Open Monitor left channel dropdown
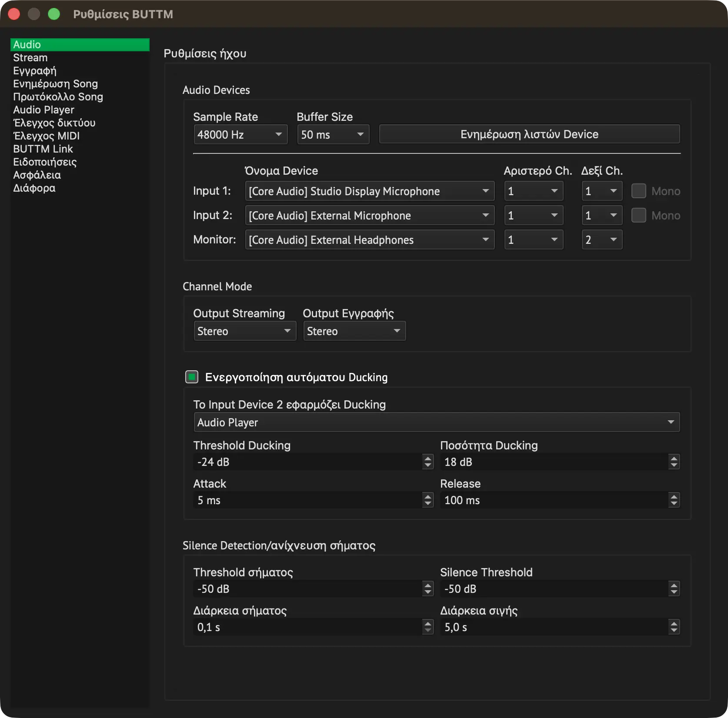Image resolution: width=728 pixels, height=718 pixels. [534, 240]
